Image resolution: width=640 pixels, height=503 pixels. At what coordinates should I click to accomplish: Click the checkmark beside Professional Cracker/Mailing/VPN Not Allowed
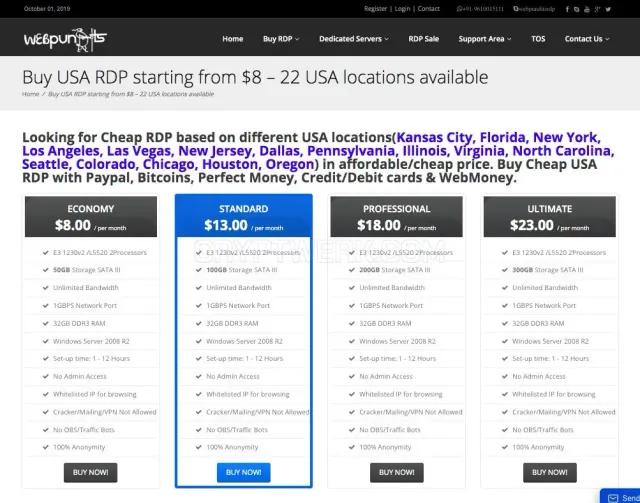click(352, 412)
